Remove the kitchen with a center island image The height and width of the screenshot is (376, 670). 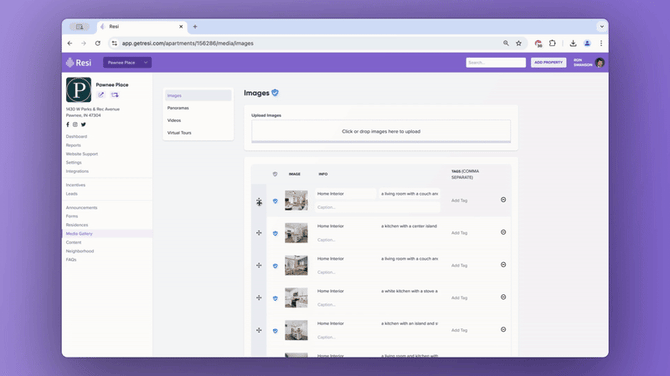[503, 232]
